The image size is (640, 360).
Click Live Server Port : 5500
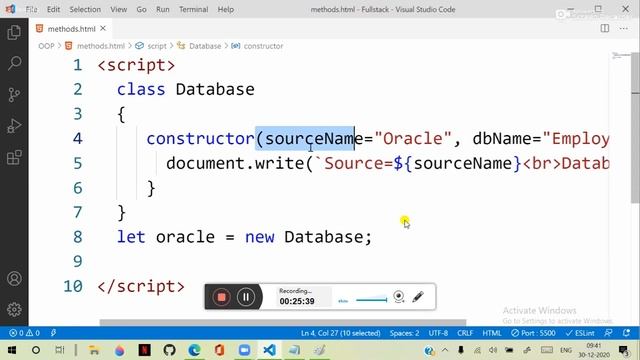[533, 333]
